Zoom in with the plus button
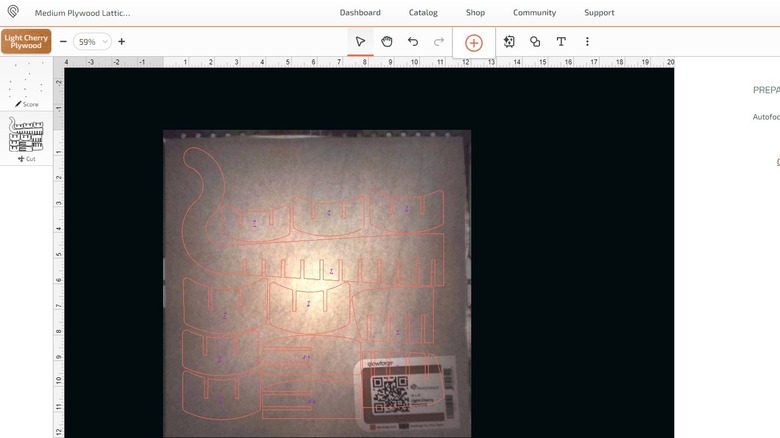This screenshot has width=780, height=438. pyautogui.click(x=122, y=42)
